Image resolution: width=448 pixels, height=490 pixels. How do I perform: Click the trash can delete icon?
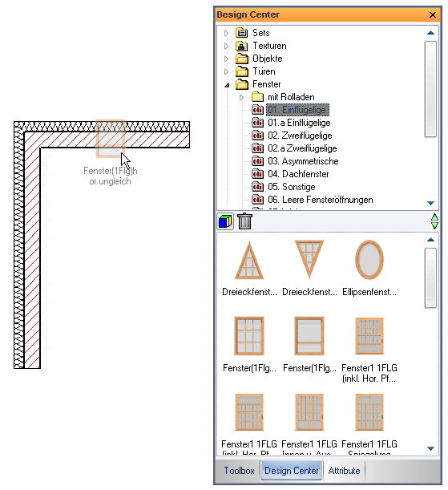(244, 221)
